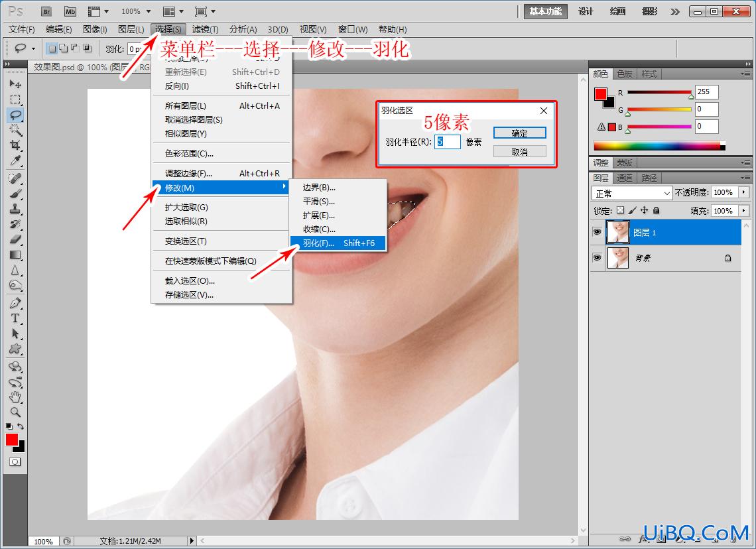Open the 文件(F) menu
This screenshot has width=756, height=549.
point(22,29)
